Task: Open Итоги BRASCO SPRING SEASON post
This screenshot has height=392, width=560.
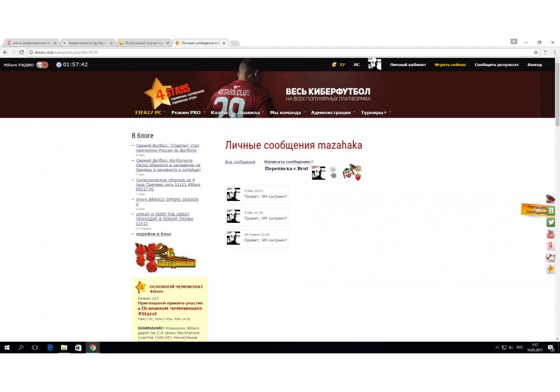Action: coord(167,202)
